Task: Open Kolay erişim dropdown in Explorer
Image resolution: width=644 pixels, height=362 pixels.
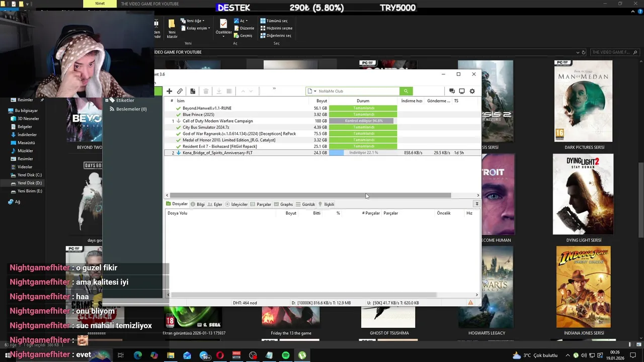Action: tap(195, 28)
